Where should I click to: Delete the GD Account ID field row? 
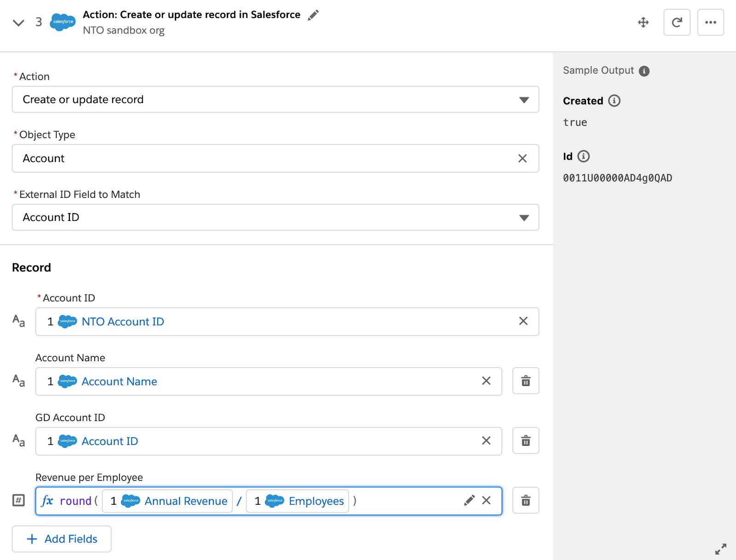[526, 441]
